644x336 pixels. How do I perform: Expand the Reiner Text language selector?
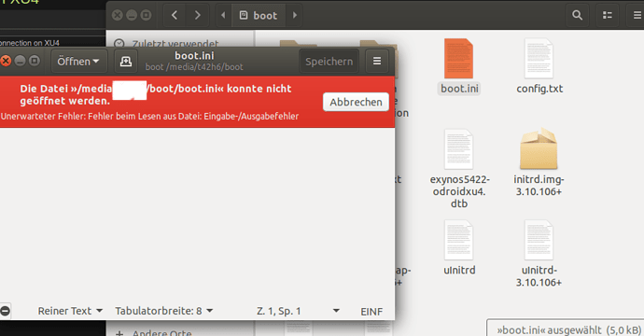pyautogui.click(x=70, y=311)
